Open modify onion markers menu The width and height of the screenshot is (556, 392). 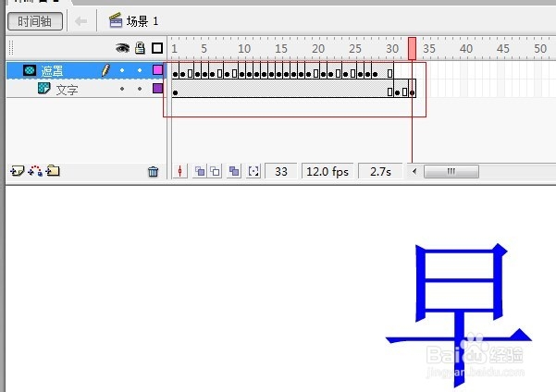pos(253,172)
